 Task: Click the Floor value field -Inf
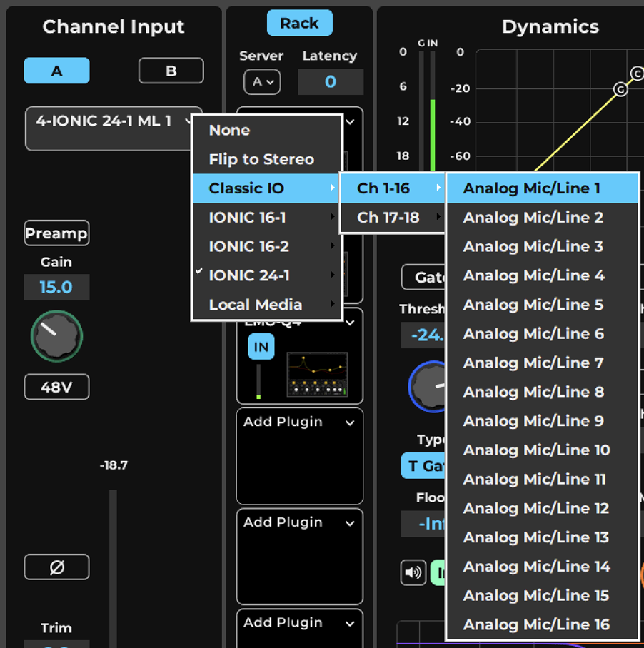[x=424, y=524]
